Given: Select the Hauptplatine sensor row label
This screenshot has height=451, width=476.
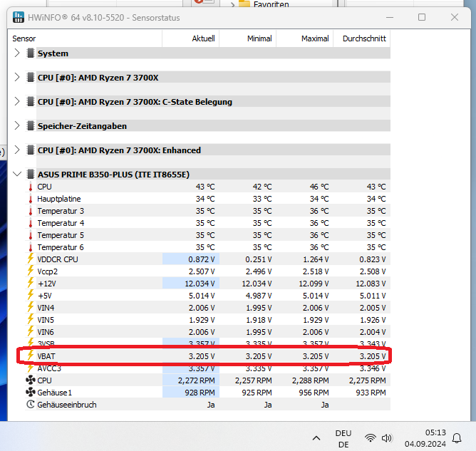Looking at the screenshot, I should click(59, 199).
